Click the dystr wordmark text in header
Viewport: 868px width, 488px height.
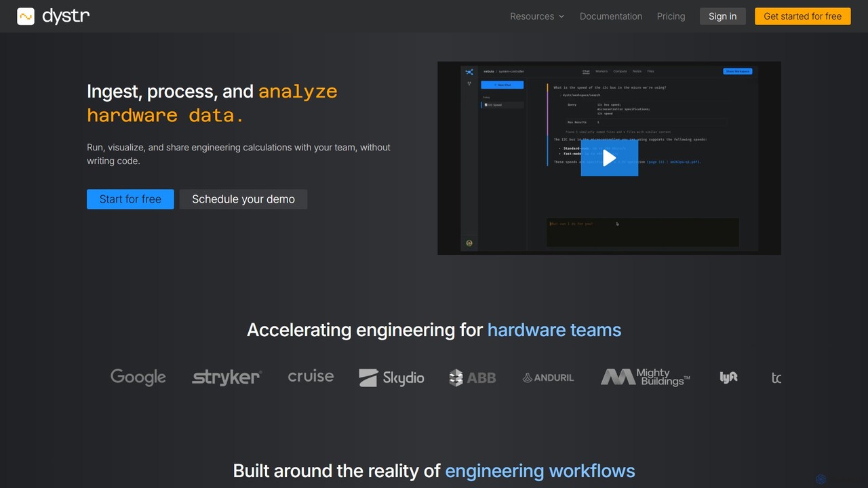[66, 16]
